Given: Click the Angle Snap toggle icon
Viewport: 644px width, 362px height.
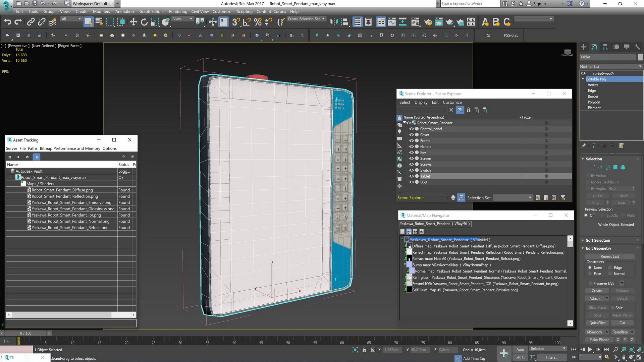Looking at the screenshot, I should [x=247, y=22].
